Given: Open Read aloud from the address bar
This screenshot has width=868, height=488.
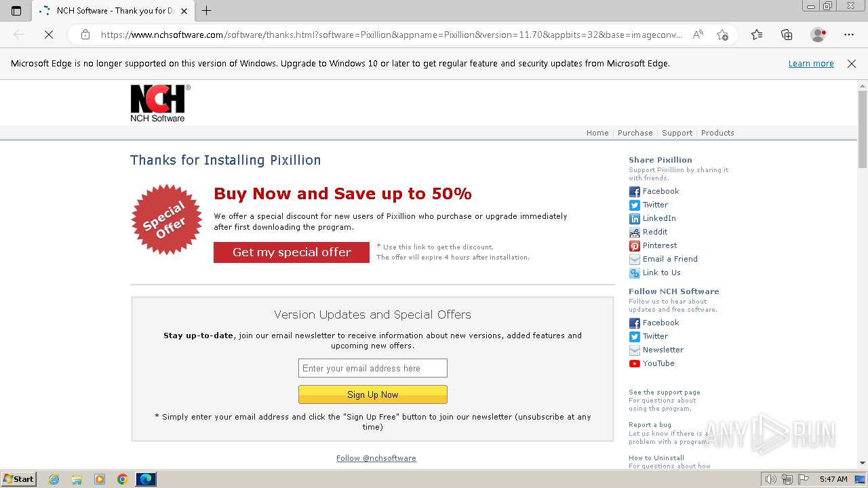Looking at the screenshot, I should click(698, 35).
